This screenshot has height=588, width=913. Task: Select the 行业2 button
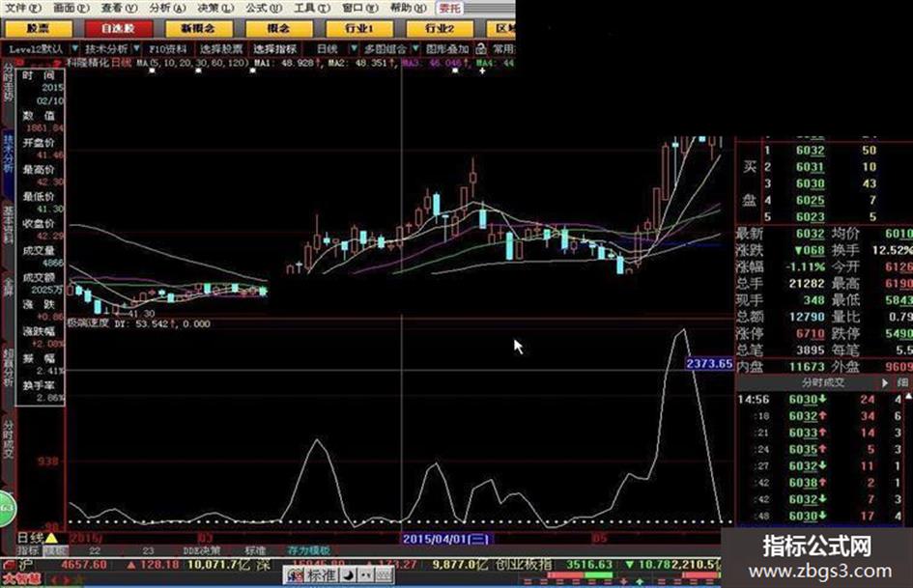[440, 28]
